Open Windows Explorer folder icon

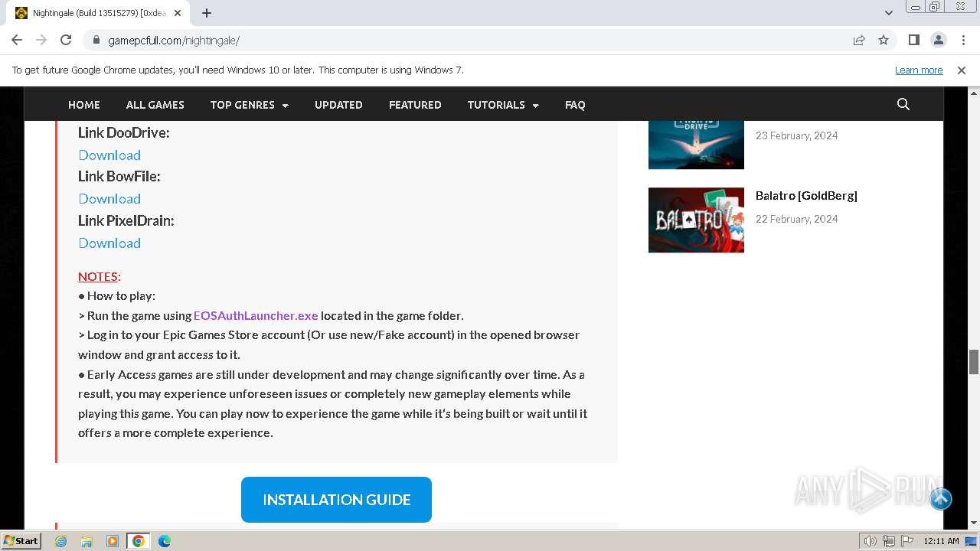[x=87, y=541]
